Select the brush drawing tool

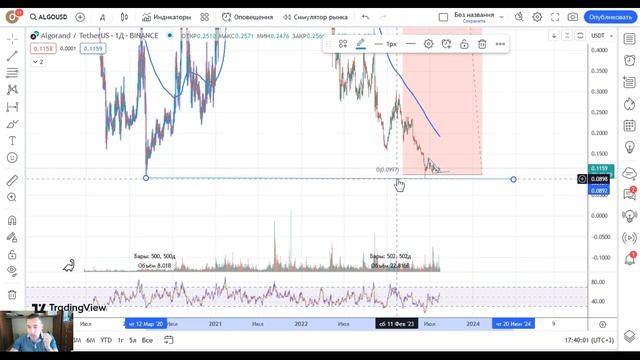pyautogui.click(x=12, y=124)
